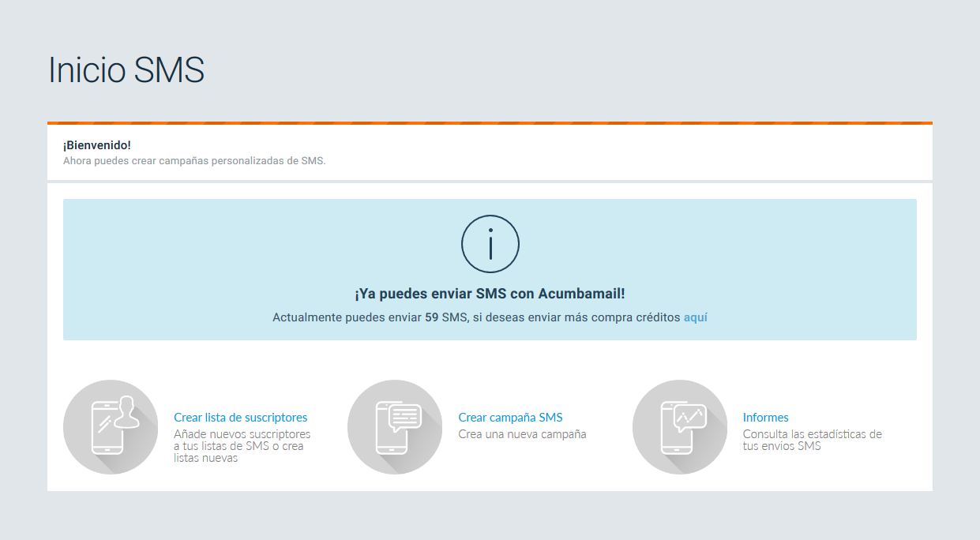Go to Informes link

(x=765, y=418)
